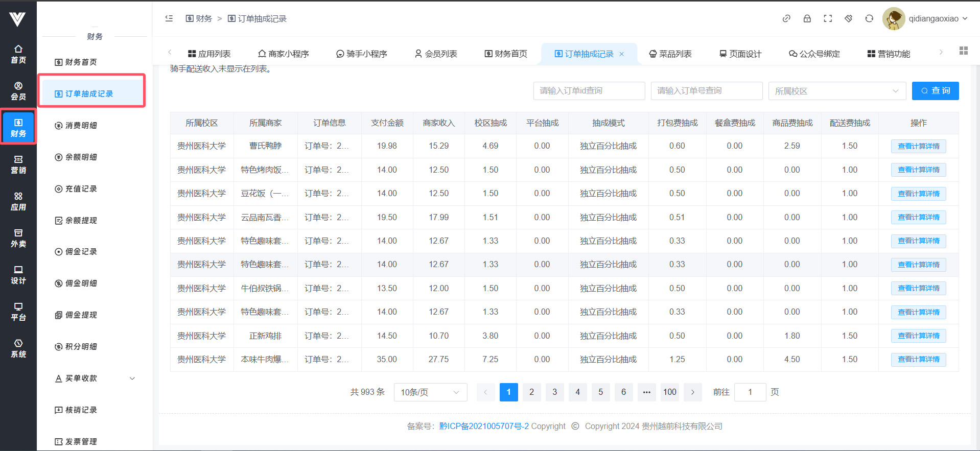Open the 10条/页 page size dropdown
Image resolution: width=980 pixels, height=451 pixels.
pyautogui.click(x=430, y=392)
